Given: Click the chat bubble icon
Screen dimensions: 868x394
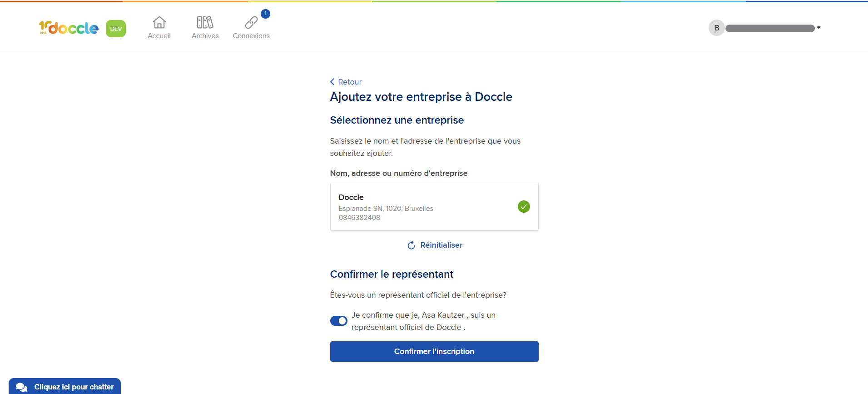Looking at the screenshot, I should [21, 387].
